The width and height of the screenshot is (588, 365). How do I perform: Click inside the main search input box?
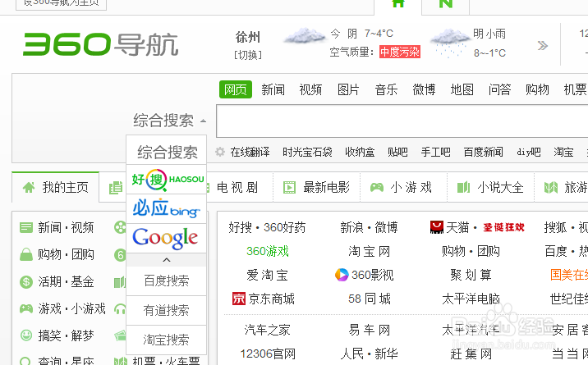tap(402, 121)
